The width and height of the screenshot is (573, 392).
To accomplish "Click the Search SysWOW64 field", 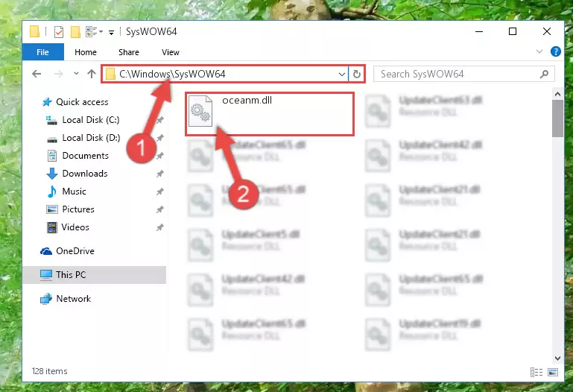I will 463,75.
